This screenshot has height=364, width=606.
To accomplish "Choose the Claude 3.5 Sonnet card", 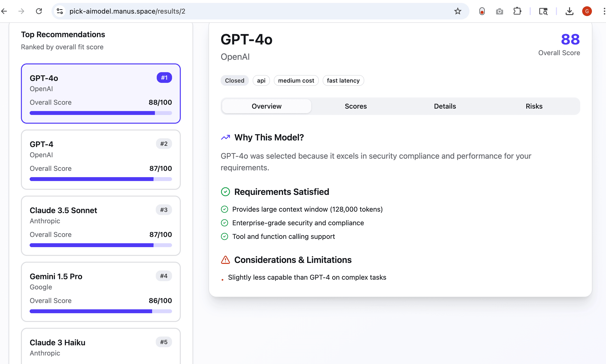I will 101,225.
